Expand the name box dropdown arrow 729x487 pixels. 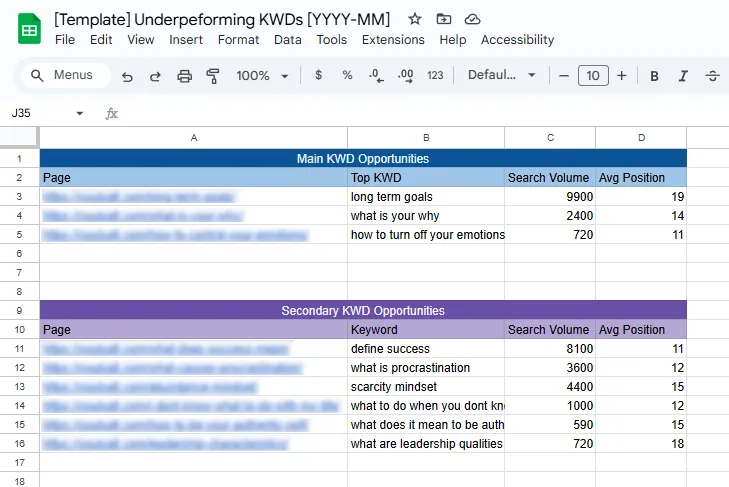click(x=80, y=113)
